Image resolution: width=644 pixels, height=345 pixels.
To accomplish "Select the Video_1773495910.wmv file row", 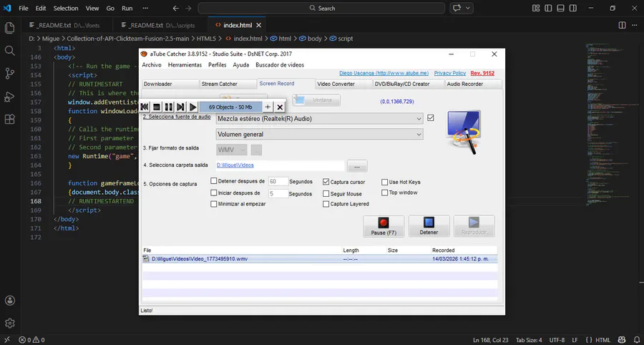I will (320, 259).
